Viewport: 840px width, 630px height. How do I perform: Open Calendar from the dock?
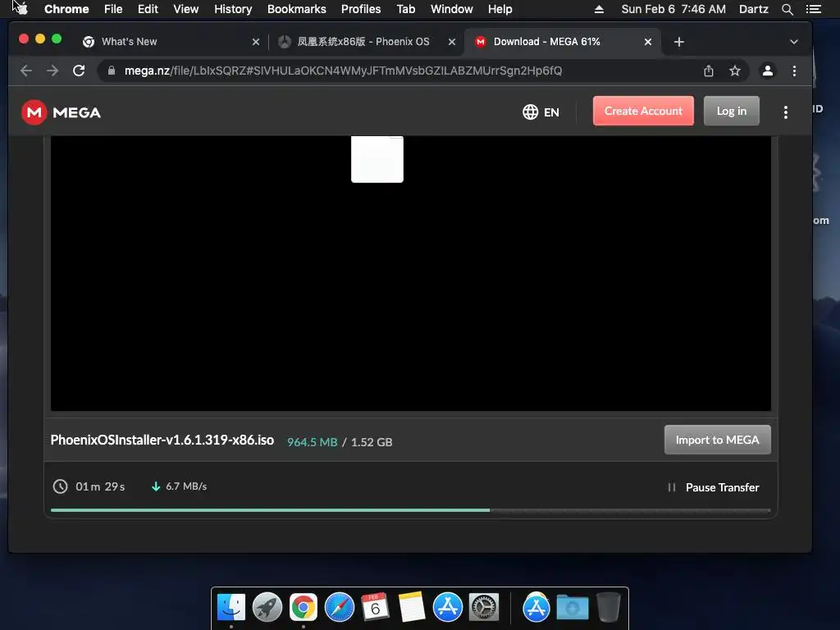pos(375,607)
